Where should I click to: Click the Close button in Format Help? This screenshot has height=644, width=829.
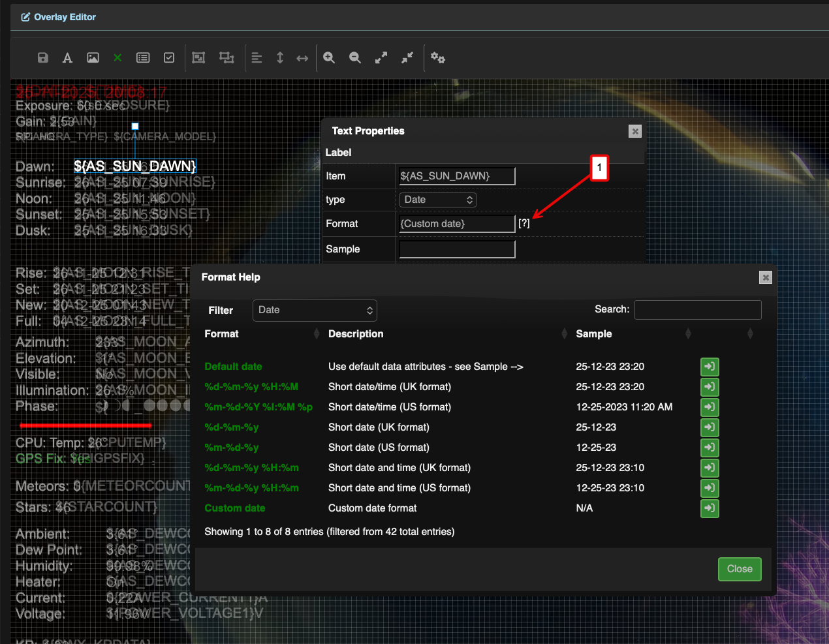click(x=739, y=569)
